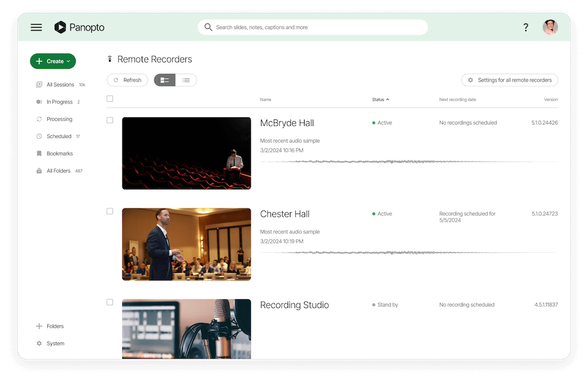Click the Refresh button

pos(127,79)
